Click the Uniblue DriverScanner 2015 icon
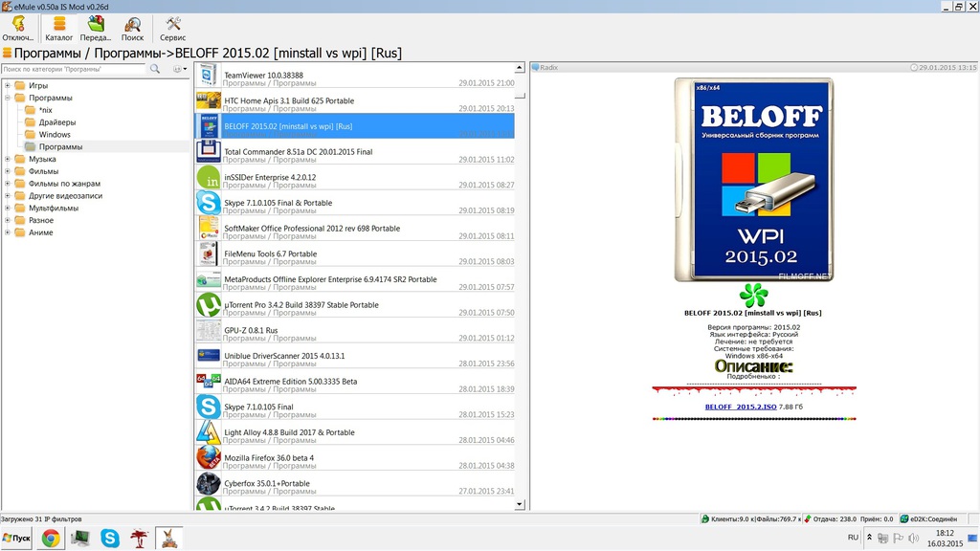This screenshot has width=980, height=551. point(208,356)
